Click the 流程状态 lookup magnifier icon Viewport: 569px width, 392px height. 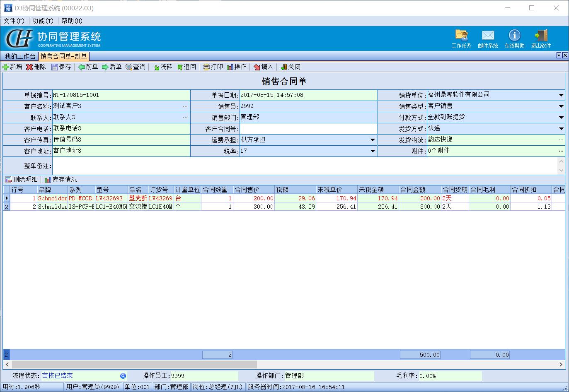123,376
